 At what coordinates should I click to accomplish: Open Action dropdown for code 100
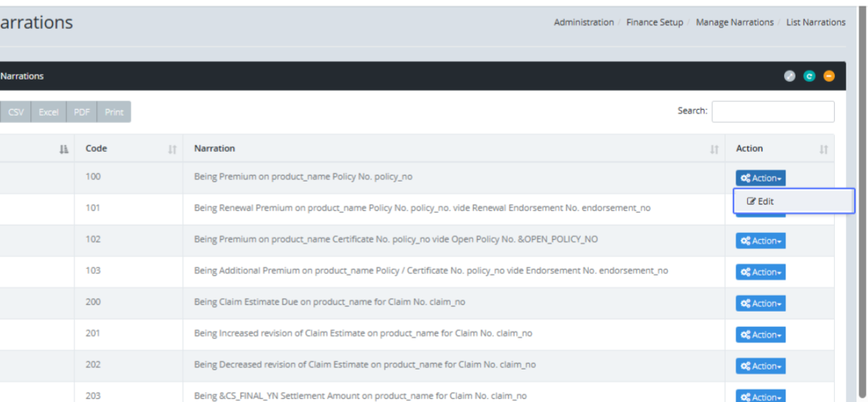pyautogui.click(x=761, y=179)
